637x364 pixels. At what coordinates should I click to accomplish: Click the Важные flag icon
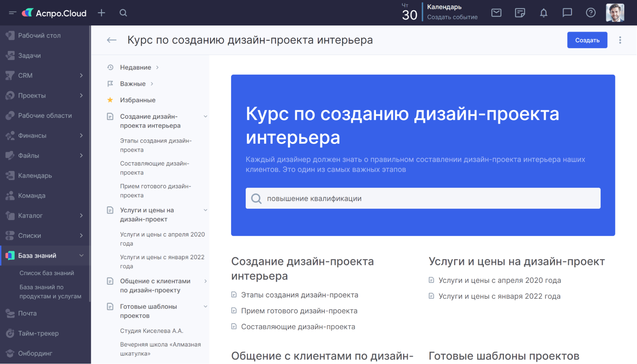pos(110,84)
